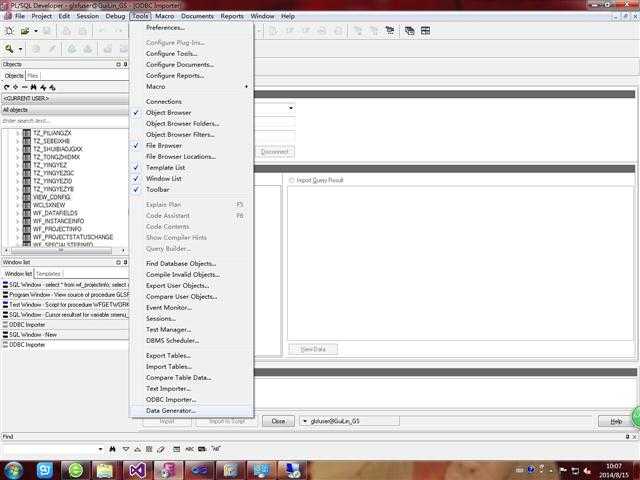640x480 pixels.
Task: Open the File menu
Action: tap(20, 16)
